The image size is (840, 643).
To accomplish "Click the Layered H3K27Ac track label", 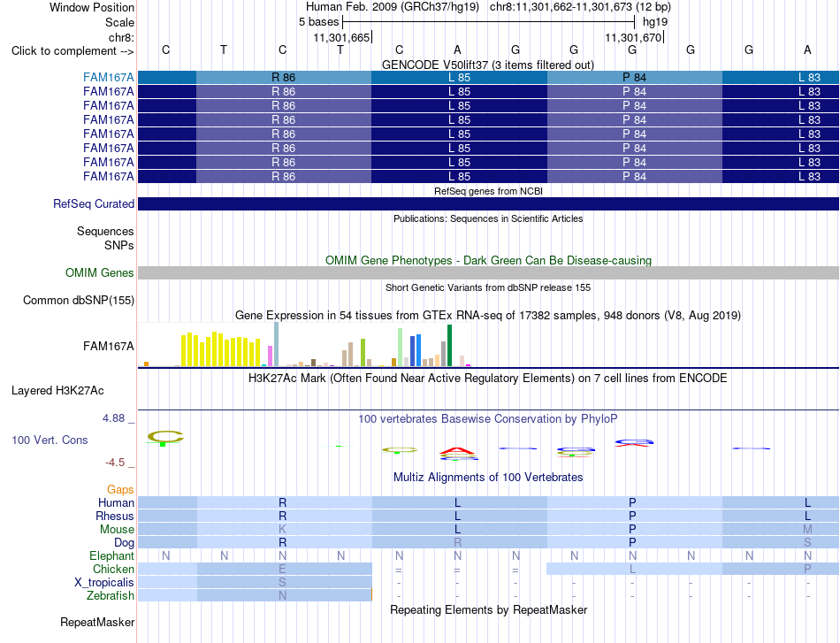I will 57,391.
